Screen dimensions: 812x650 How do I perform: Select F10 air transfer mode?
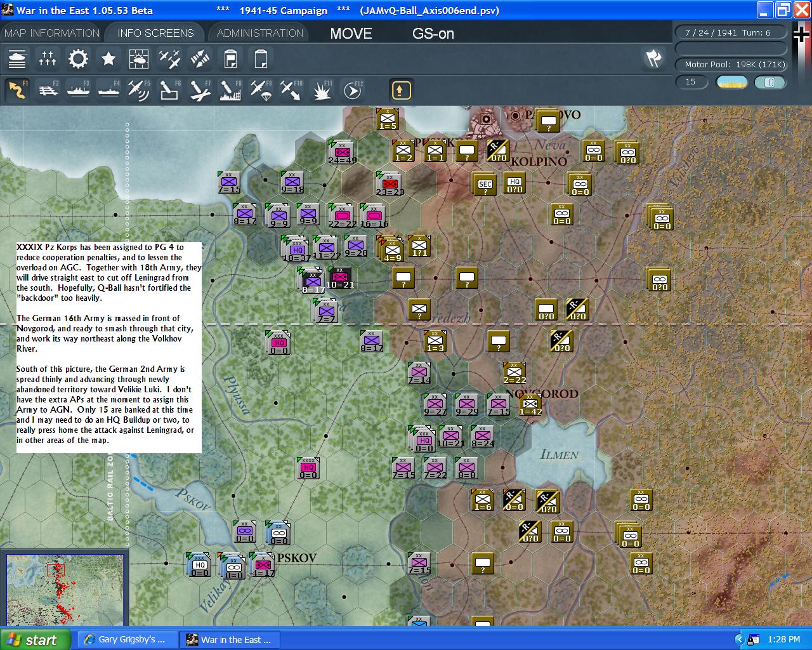tap(291, 90)
